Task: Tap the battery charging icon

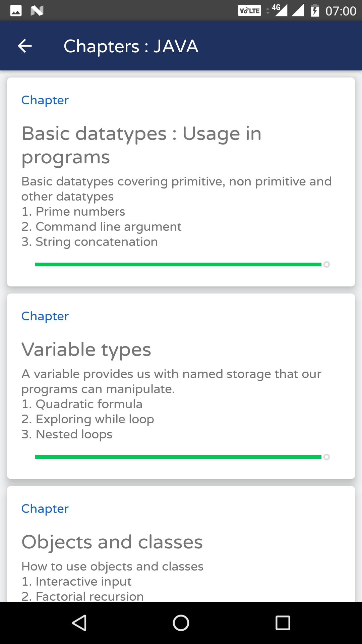Action: pos(315,11)
